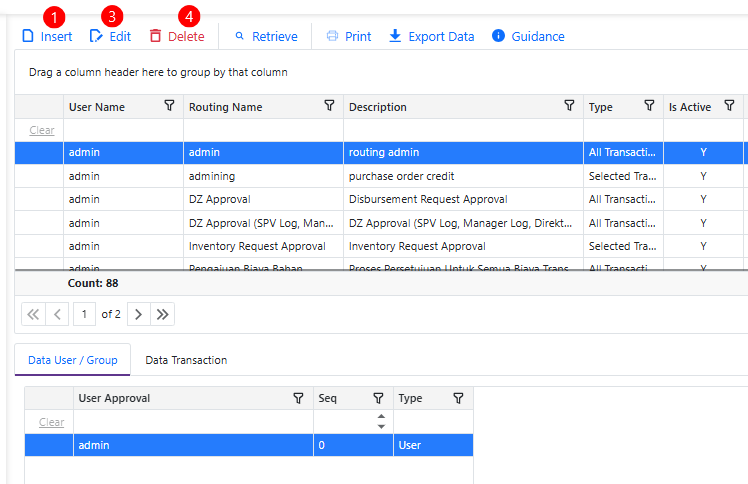Screen dimensions: 748x484
Task: Open filter for main grid Type column
Action: click(649, 105)
